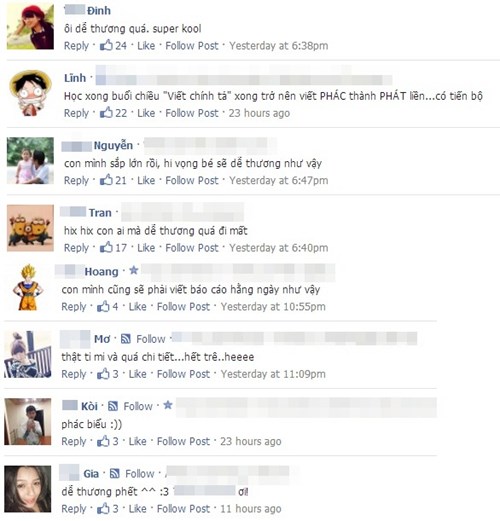Screen dimensions: 500x521
Task: Click thumbs-up icon showing 17 likes
Action: [x=106, y=247]
